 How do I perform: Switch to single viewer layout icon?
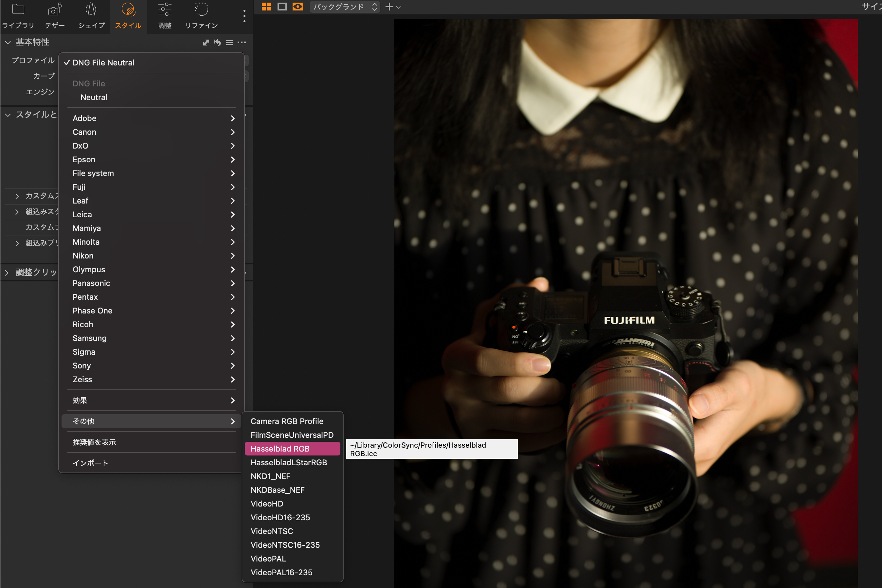(282, 6)
